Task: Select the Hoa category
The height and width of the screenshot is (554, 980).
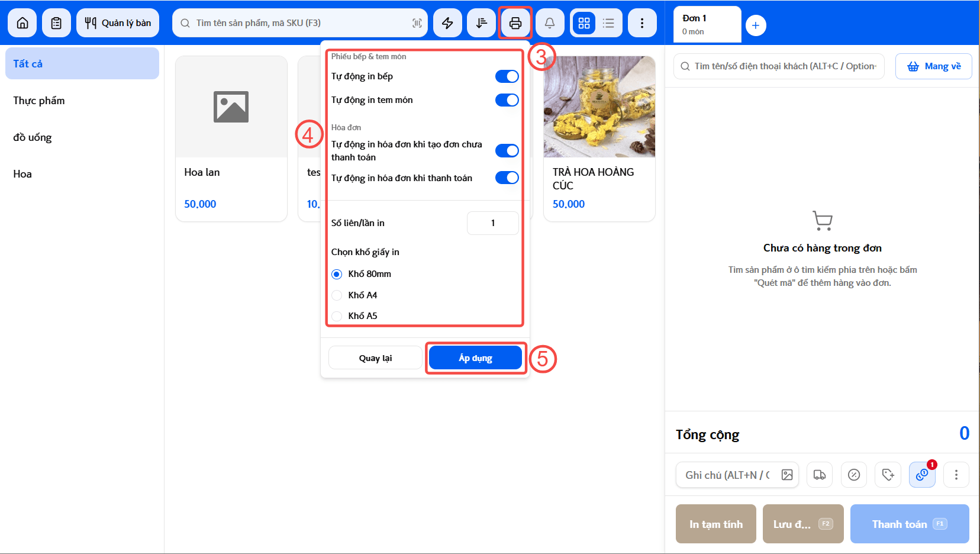Action: [82, 174]
